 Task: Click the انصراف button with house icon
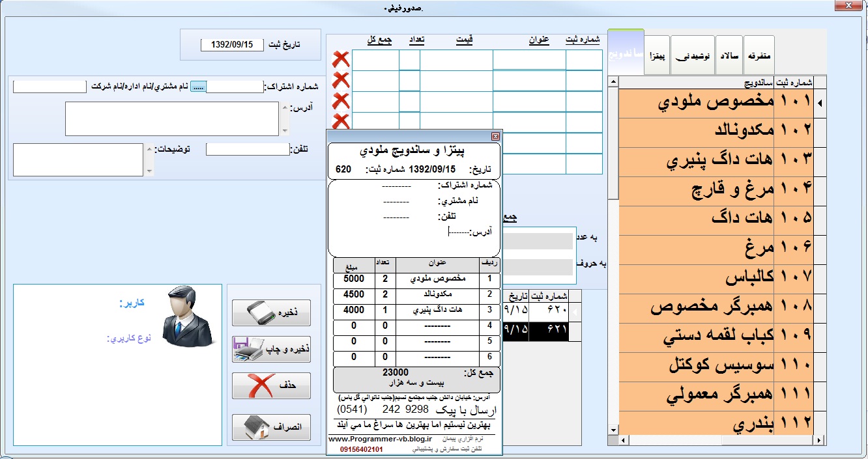(x=271, y=427)
